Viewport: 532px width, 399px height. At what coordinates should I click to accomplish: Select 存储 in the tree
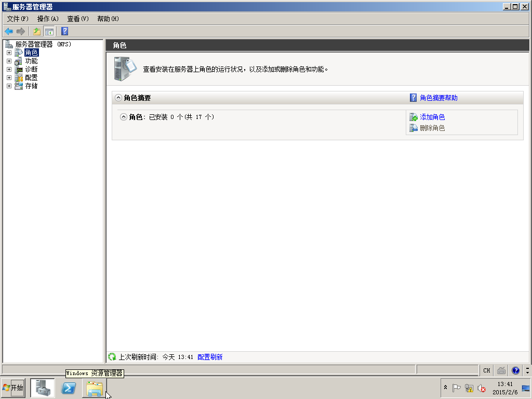31,86
